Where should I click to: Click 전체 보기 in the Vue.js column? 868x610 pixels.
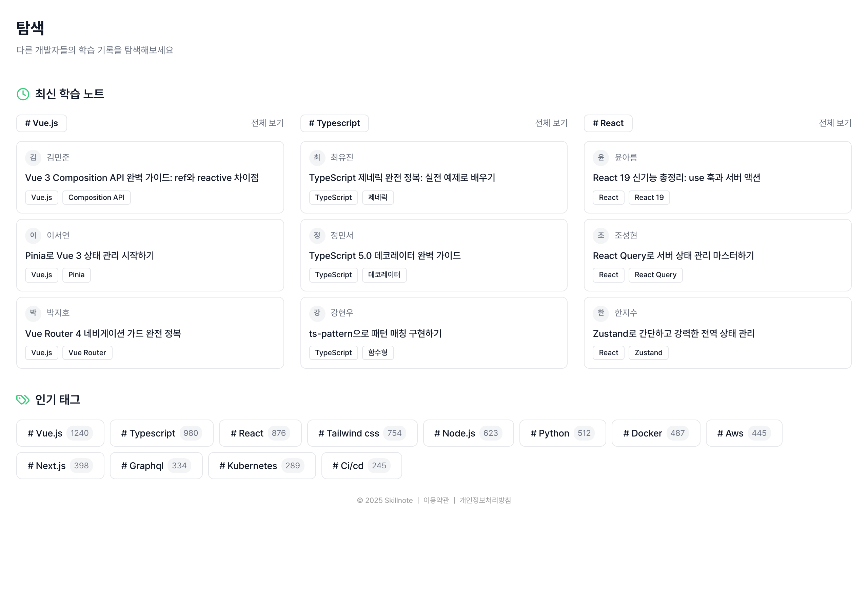(267, 123)
